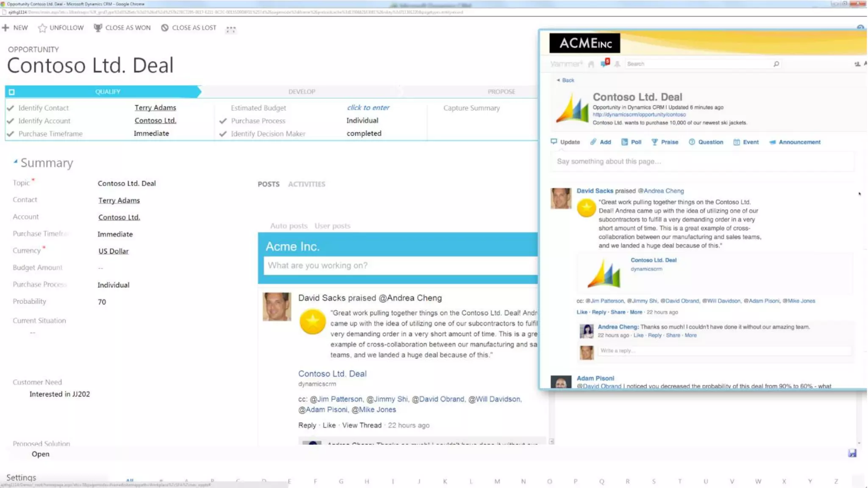Viewport: 868px width, 488px height.
Task: Toggle the Qualify stage flag box
Action: (x=12, y=91)
